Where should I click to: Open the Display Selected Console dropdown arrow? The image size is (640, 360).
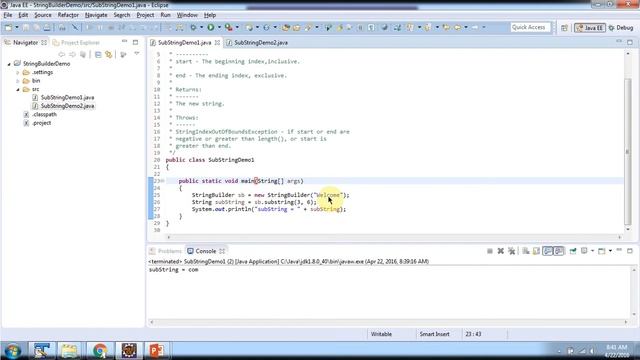[592, 251]
